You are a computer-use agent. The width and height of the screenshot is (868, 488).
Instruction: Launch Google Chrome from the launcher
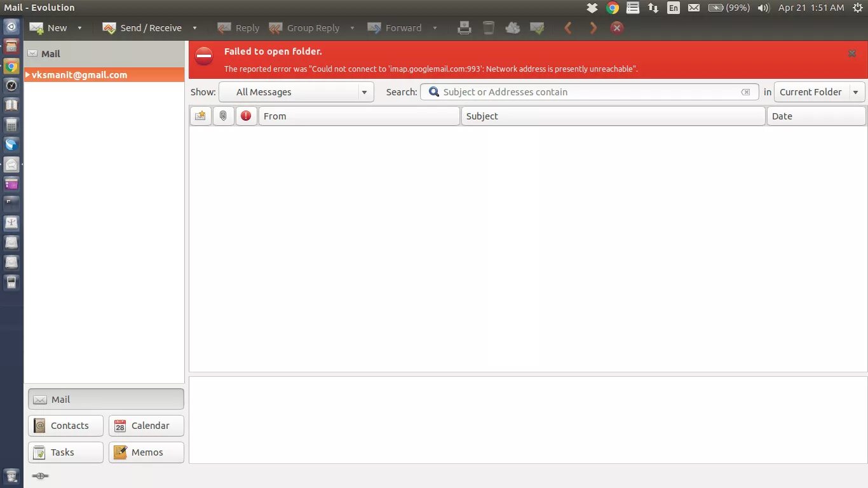point(11,66)
